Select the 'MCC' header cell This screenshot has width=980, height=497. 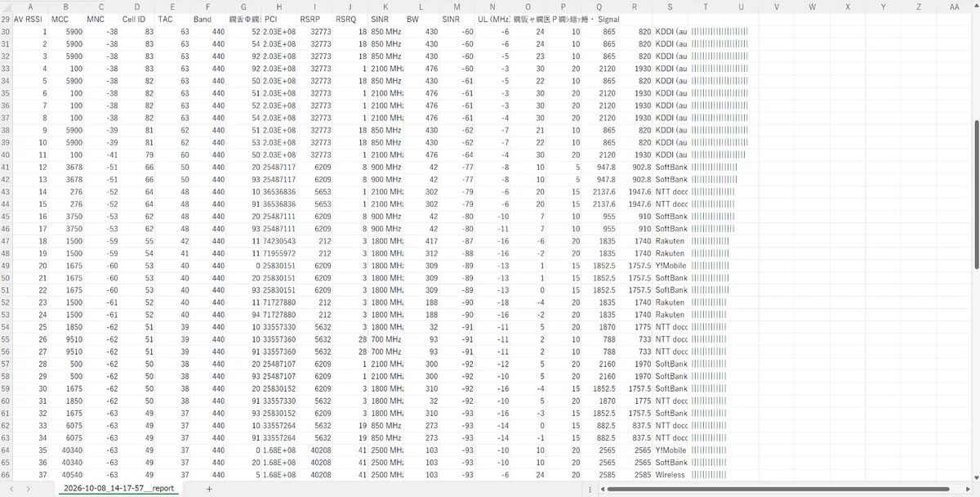pos(65,19)
